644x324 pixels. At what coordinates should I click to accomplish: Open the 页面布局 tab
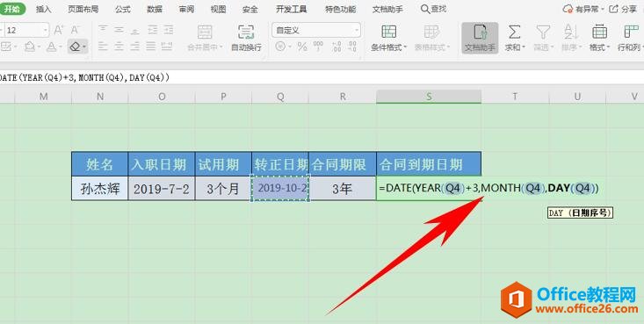tap(83, 9)
